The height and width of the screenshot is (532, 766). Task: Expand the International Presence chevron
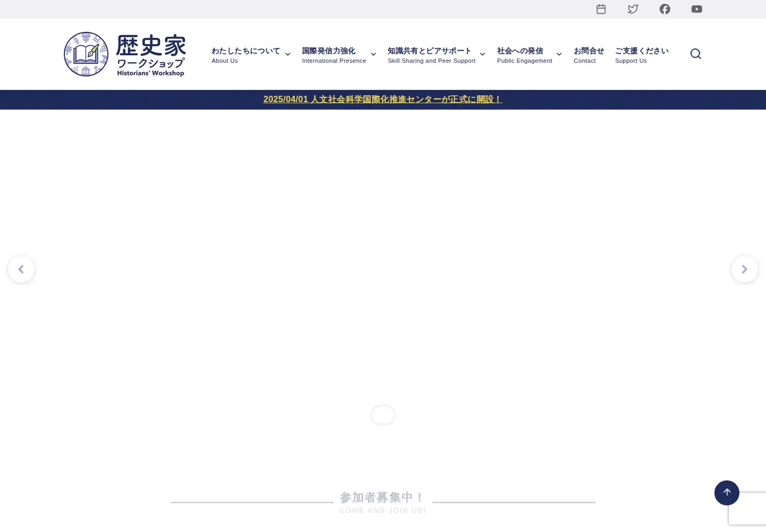(373, 54)
